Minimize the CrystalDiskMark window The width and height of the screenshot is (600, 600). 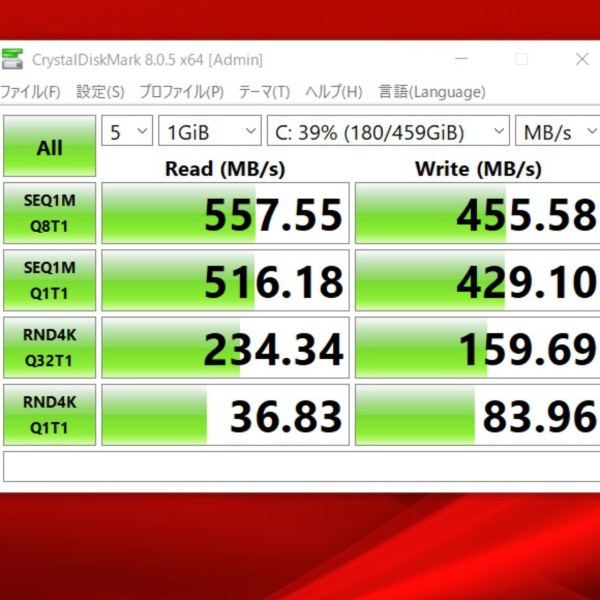tap(461, 59)
